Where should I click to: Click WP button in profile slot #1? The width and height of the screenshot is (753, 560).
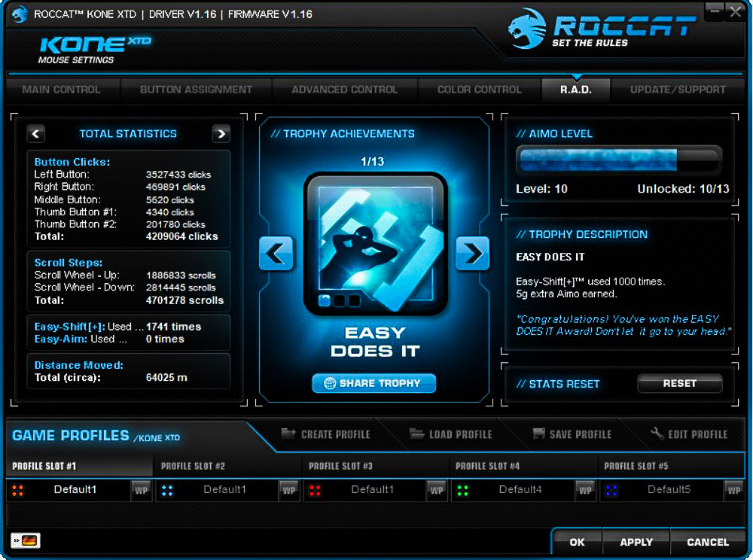pyautogui.click(x=142, y=491)
